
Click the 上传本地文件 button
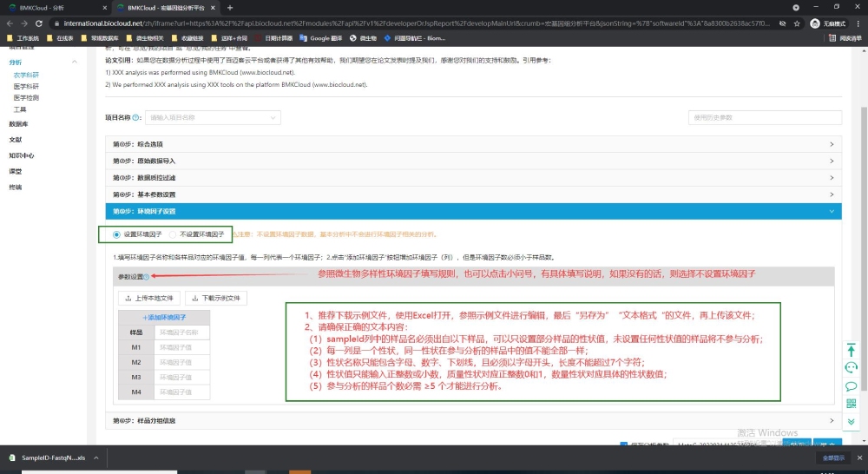click(149, 298)
